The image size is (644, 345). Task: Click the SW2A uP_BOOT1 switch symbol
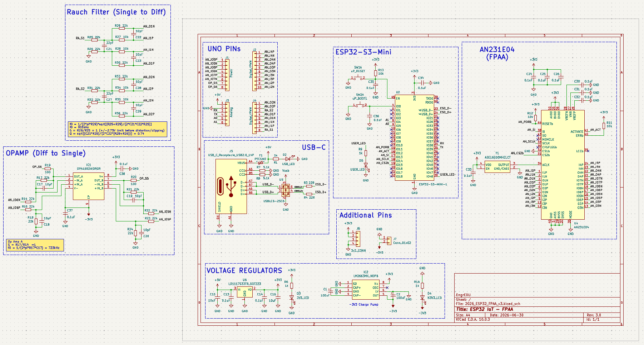point(360,105)
